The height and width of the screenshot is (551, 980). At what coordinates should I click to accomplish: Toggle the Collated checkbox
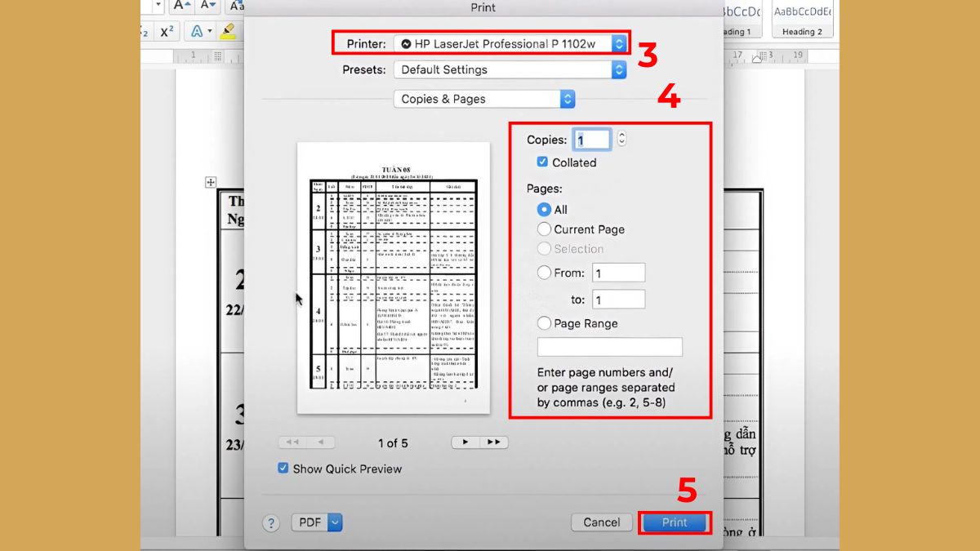542,162
